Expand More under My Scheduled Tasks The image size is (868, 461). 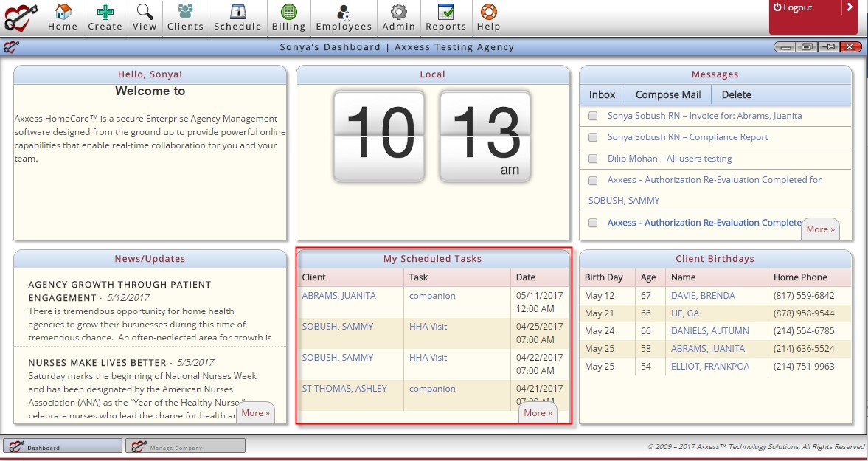[x=538, y=412]
